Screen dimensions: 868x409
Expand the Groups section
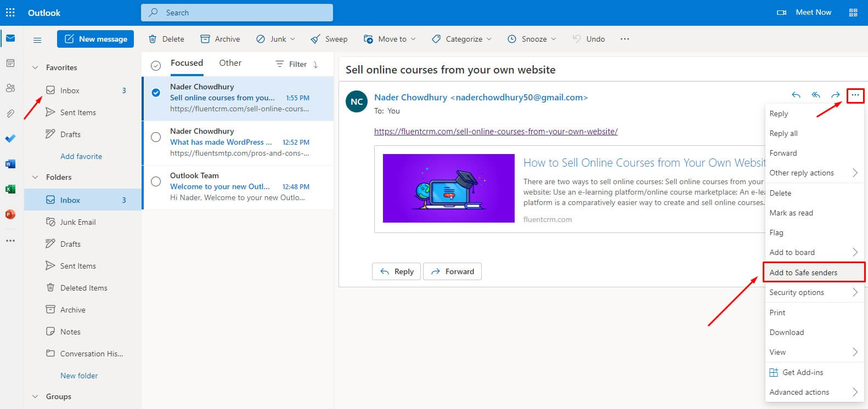35,396
